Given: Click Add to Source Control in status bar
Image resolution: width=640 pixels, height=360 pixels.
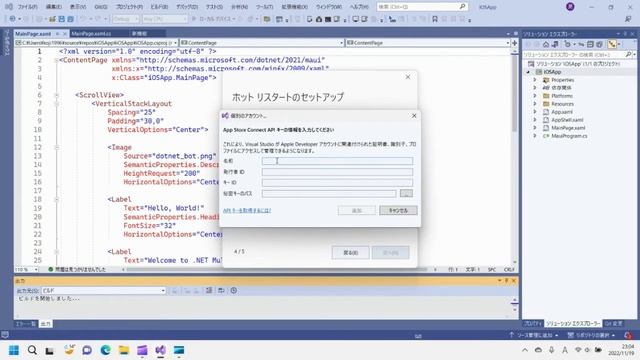Looking at the screenshot, I should click(x=533, y=336).
